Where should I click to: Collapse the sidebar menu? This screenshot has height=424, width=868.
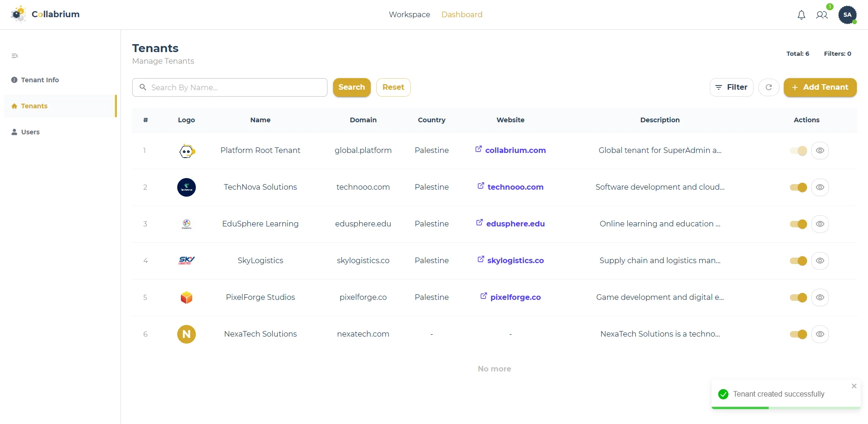(15, 56)
